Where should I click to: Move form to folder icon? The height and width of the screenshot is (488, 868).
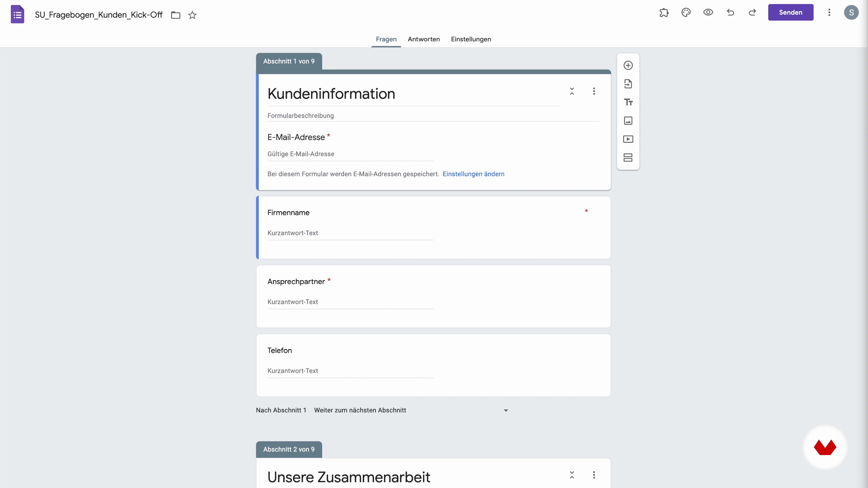tap(176, 15)
